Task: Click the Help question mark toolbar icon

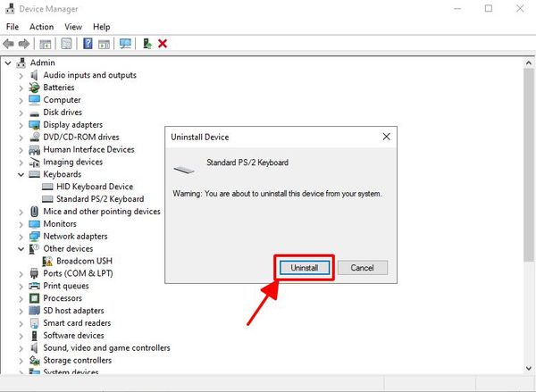Action: tap(88, 43)
